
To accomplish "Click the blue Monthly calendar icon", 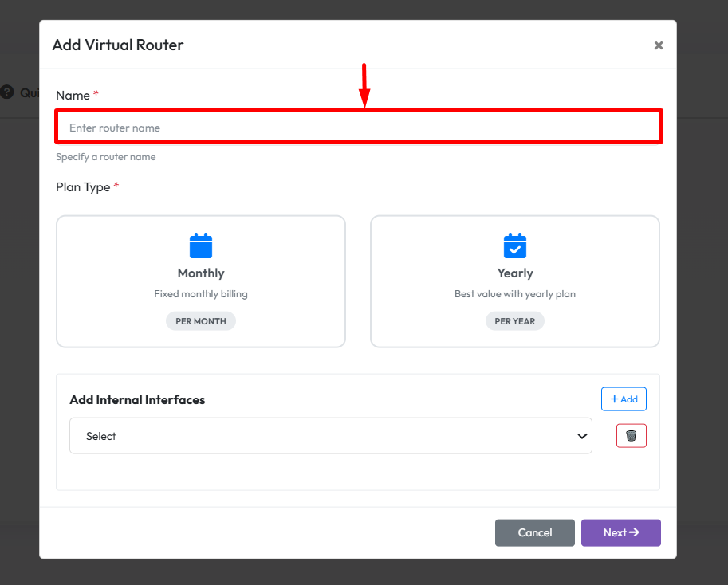I will tap(201, 245).
